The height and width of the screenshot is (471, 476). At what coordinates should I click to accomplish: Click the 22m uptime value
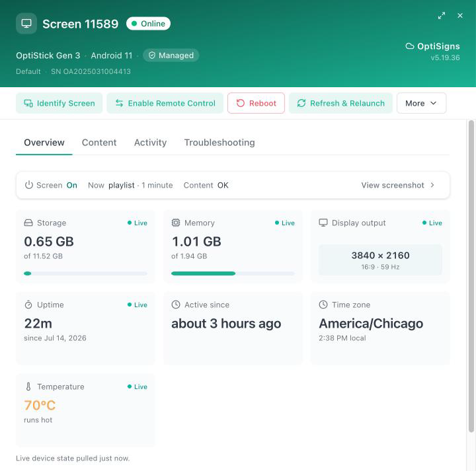[x=38, y=324]
